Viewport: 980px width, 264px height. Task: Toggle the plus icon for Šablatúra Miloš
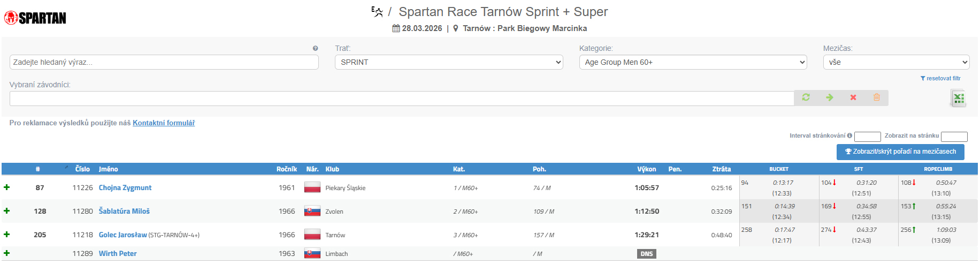click(7, 211)
